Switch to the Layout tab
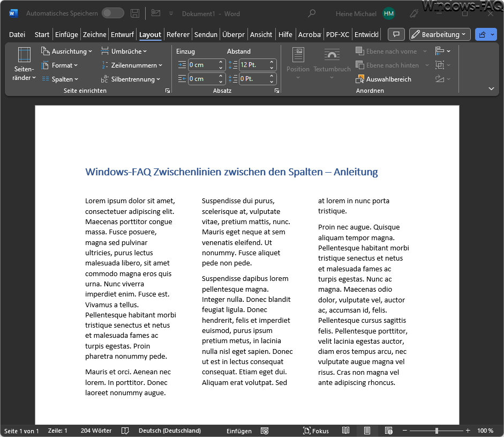This screenshot has height=437, width=504. click(150, 34)
